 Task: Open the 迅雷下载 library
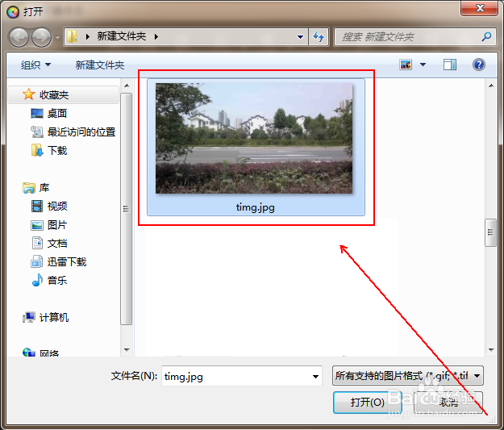coord(67,262)
